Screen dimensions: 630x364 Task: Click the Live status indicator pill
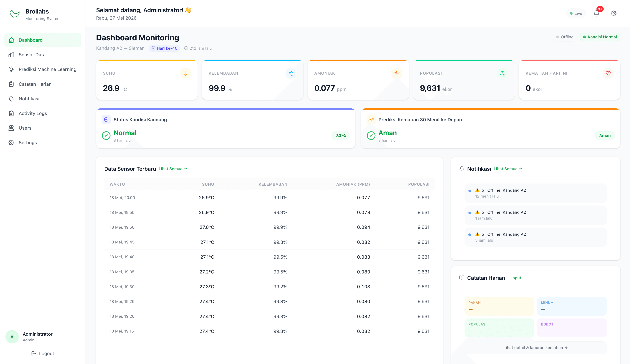(x=576, y=14)
